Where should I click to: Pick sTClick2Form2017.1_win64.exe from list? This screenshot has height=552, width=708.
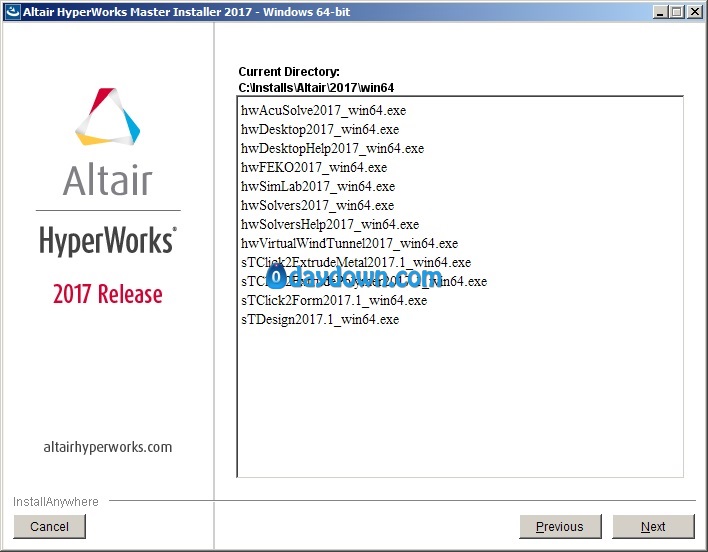coord(334,300)
